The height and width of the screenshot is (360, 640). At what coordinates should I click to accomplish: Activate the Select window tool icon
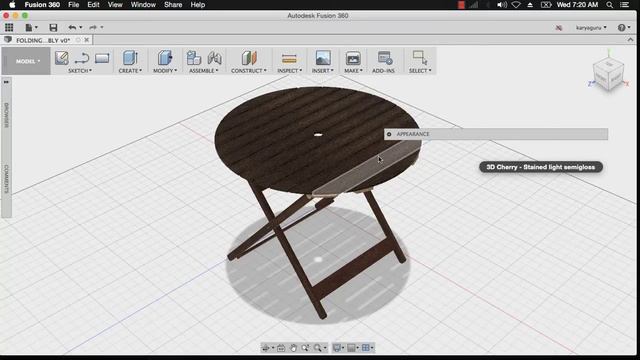pos(420,58)
